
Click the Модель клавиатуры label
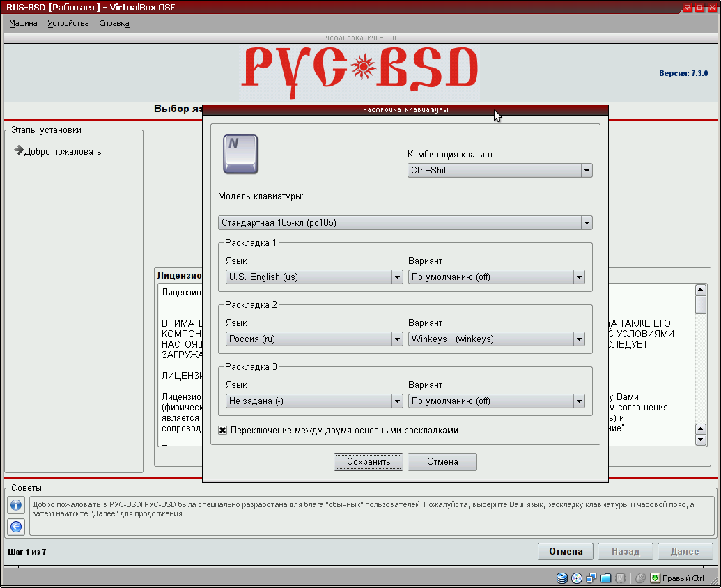(x=261, y=196)
